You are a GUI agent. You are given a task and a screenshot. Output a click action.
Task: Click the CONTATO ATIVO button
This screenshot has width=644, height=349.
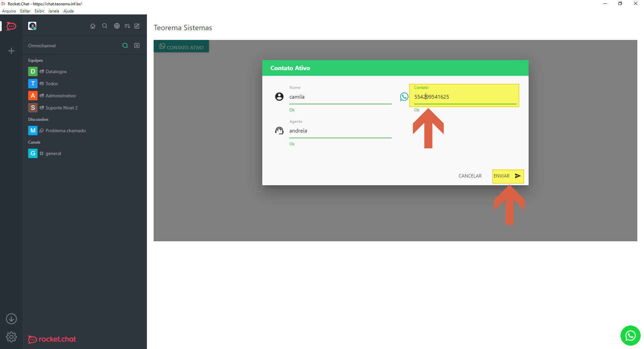pos(181,46)
